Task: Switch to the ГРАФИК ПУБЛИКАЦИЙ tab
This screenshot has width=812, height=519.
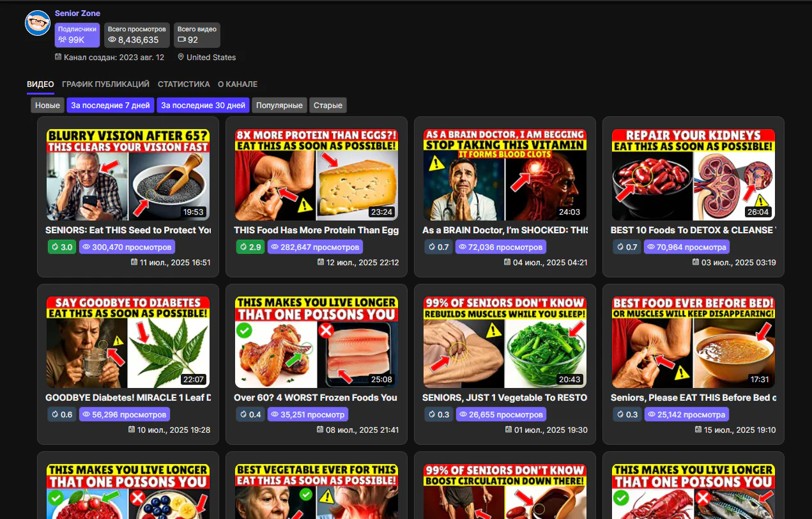Action: (x=105, y=84)
